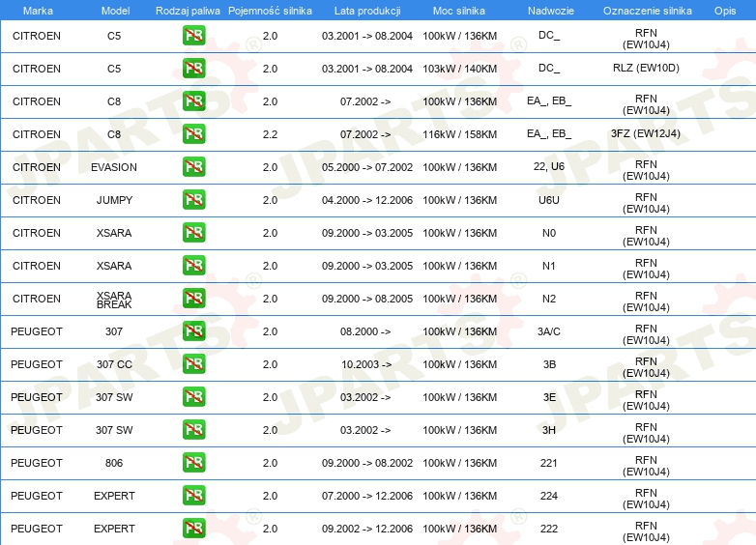Viewport: 756px width, 545px height.
Task: Click CITROEN brand cell in EVASION row
Action: tap(37, 167)
